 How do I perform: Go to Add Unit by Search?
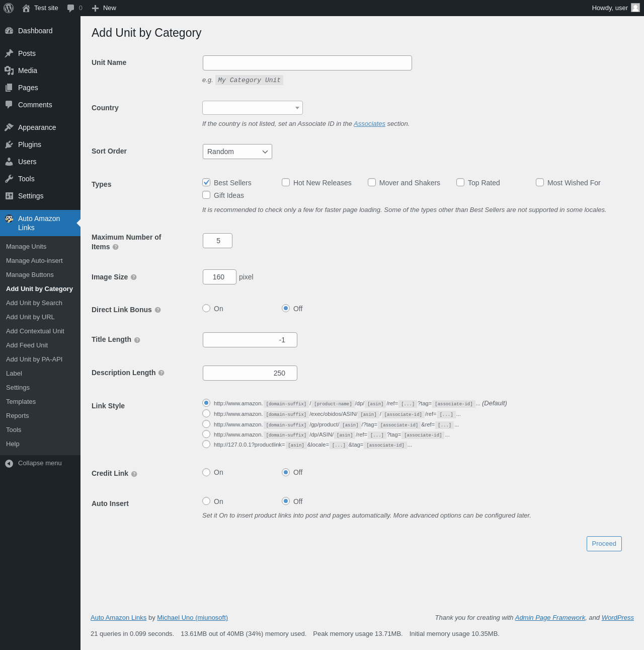(34, 303)
